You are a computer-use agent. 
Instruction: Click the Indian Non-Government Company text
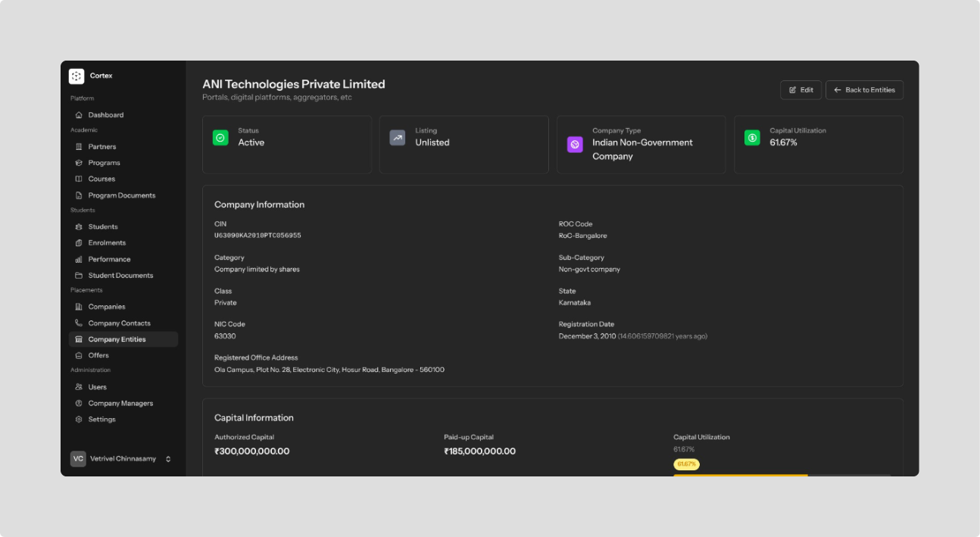pyautogui.click(x=643, y=149)
